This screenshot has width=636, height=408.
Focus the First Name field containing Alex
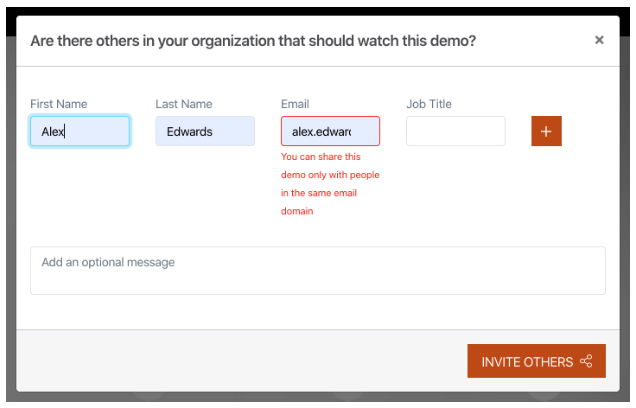coord(80,131)
